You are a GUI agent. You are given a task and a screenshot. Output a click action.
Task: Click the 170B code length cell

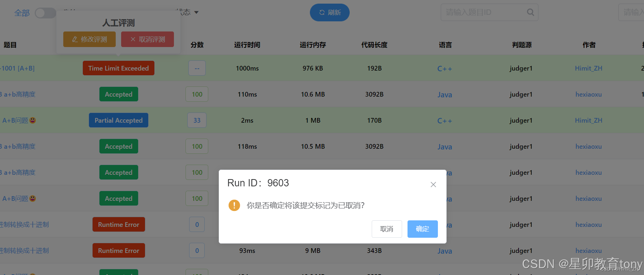point(374,120)
